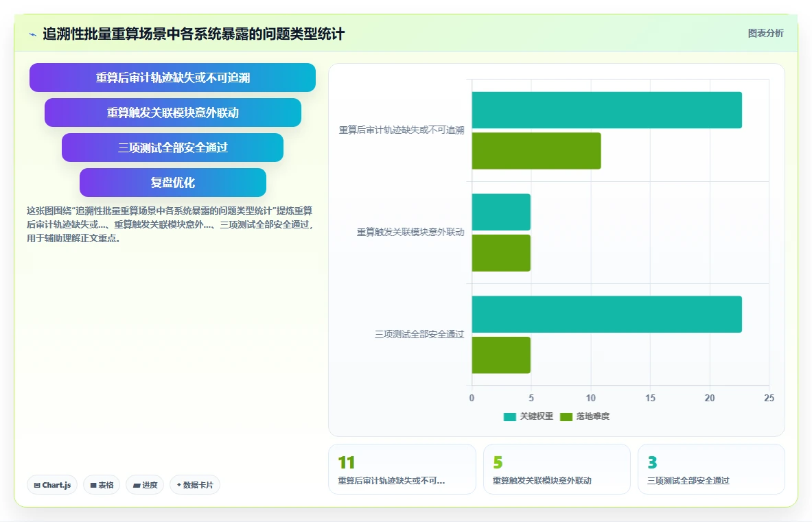This screenshot has width=812, height=522.
Task: Click the 数据卡片 tag chip
Action: (195, 485)
